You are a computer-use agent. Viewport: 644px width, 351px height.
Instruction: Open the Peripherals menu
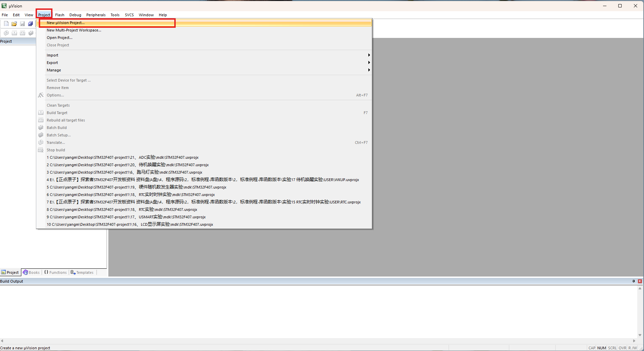tap(96, 15)
